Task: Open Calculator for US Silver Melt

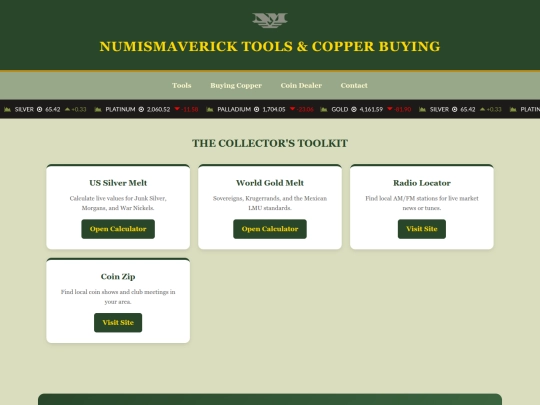Action: [x=118, y=229]
